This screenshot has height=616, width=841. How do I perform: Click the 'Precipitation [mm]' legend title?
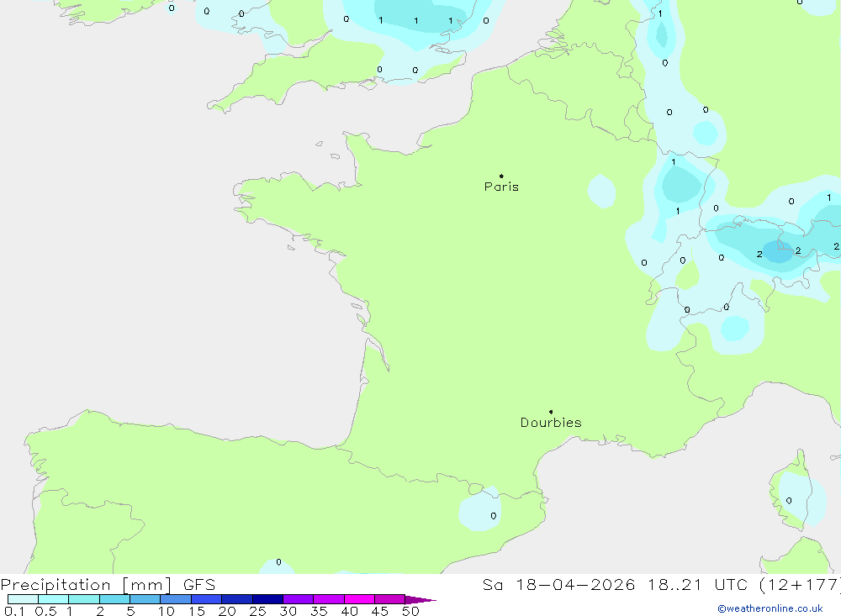pyautogui.click(x=86, y=585)
